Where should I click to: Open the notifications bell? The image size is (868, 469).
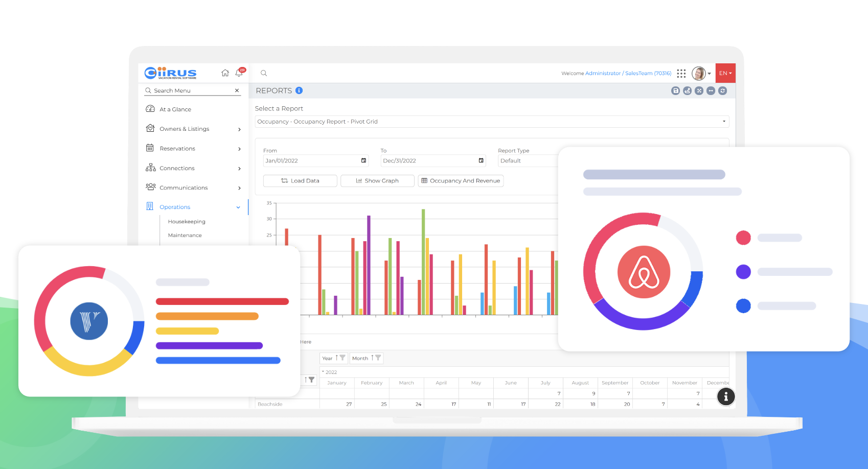click(239, 73)
